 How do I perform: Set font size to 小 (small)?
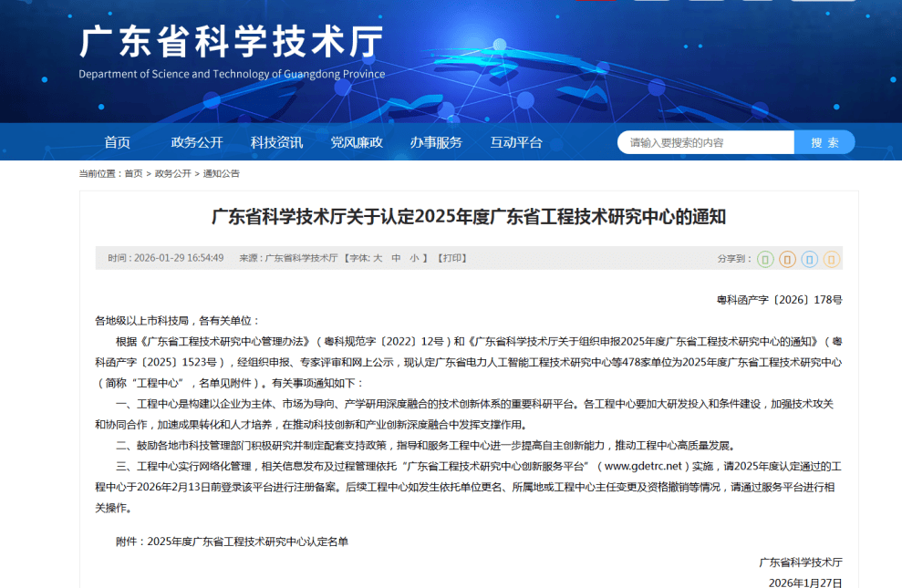(x=413, y=258)
